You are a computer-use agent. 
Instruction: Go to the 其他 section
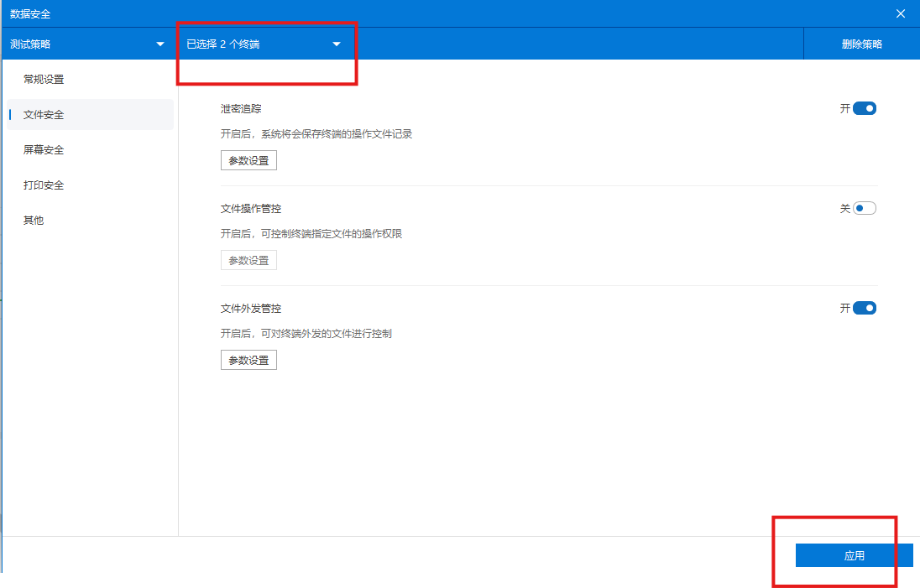point(34,220)
